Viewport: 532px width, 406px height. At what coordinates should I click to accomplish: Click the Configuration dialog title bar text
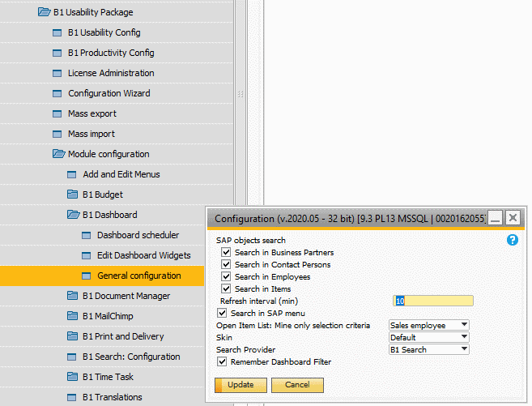[351, 218]
